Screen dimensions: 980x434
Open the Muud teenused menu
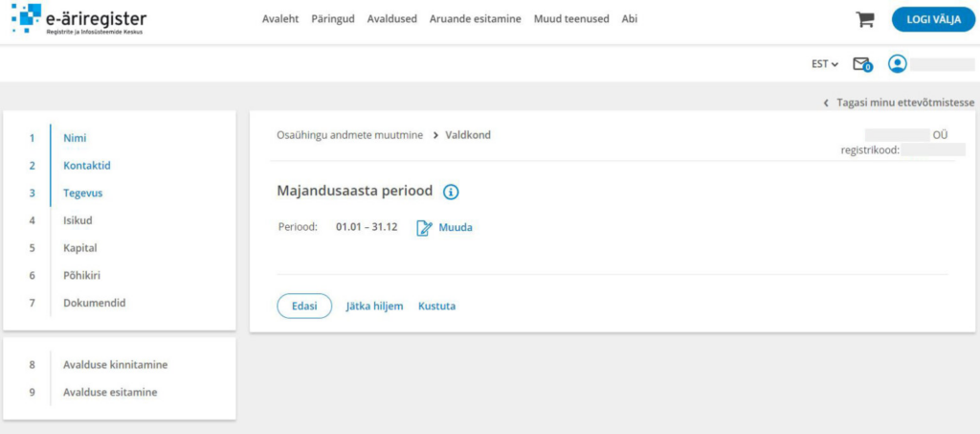(x=571, y=19)
